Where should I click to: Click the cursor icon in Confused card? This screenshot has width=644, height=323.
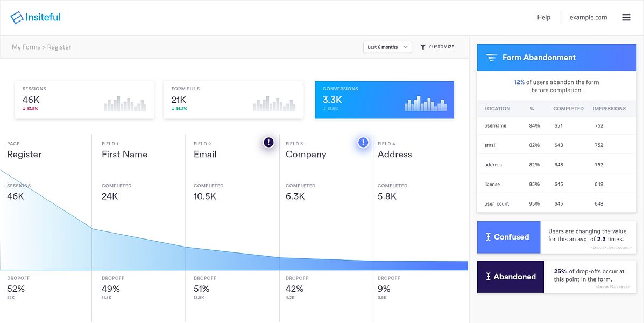pos(489,237)
